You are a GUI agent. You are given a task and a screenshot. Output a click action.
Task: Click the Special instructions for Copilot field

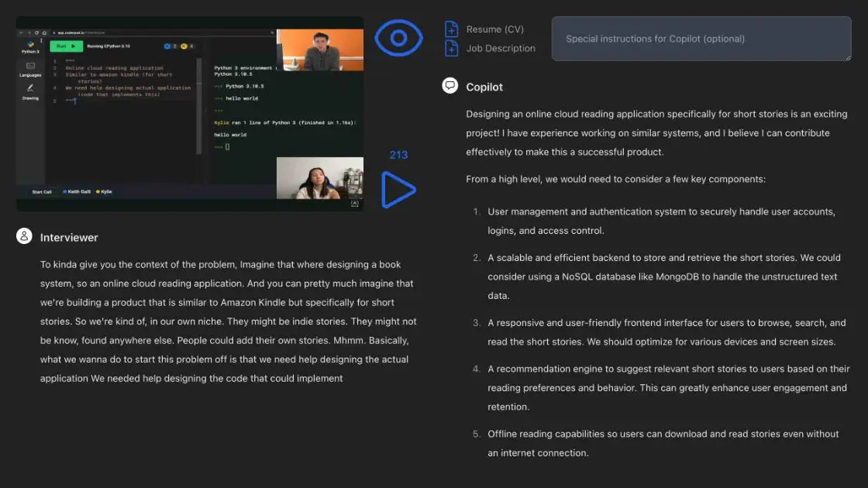pyautogui.click(x=700, y=39)
